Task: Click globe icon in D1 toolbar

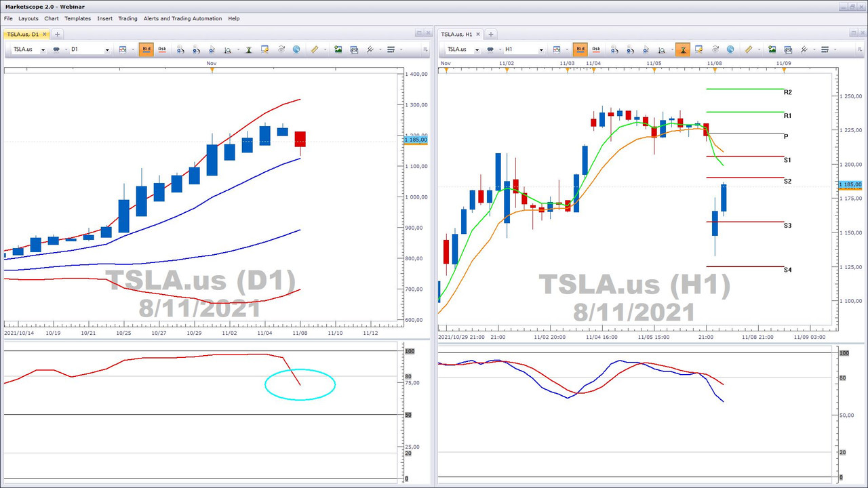Action: pyautogui.click(x=296, y=49)
